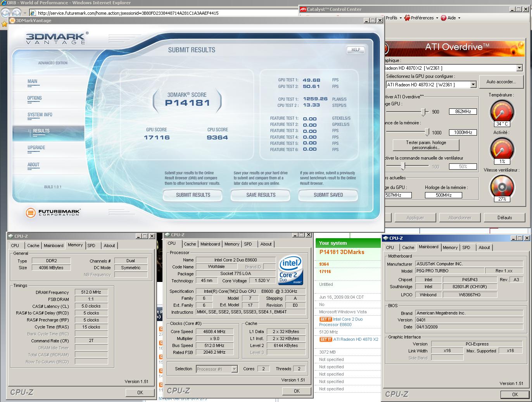Click the Défauts button in Catalyst
Viewport: 532px width, 402px height.
coord(505,217)
